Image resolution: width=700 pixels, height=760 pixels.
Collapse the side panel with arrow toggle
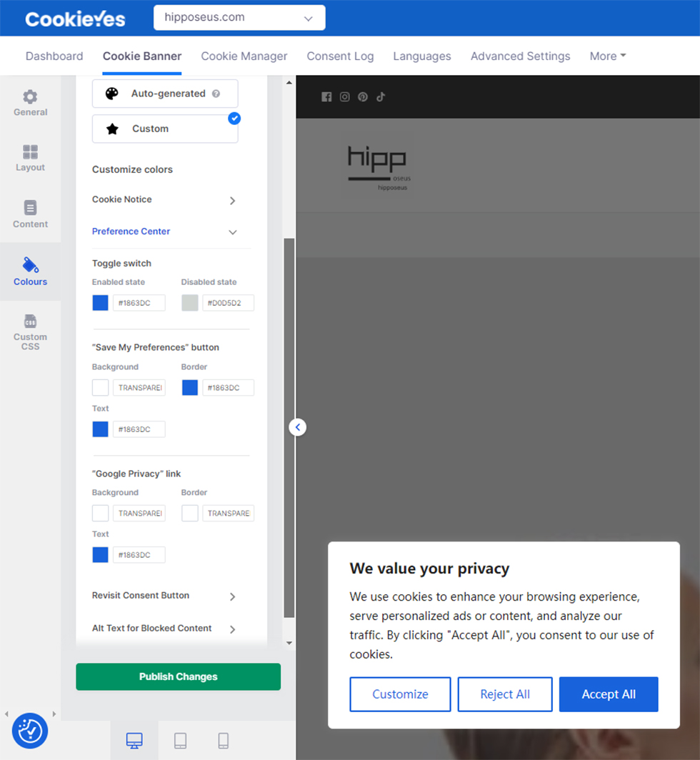point(298,427)
